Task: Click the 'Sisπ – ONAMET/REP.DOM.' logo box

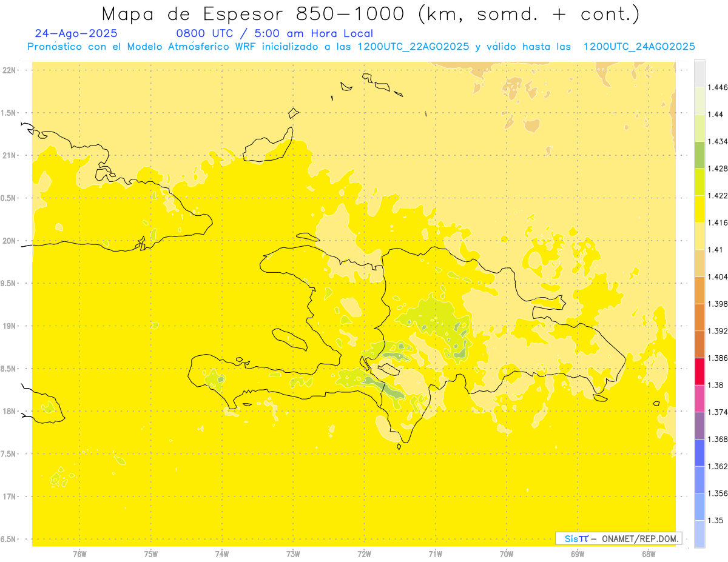Action: 619,538
